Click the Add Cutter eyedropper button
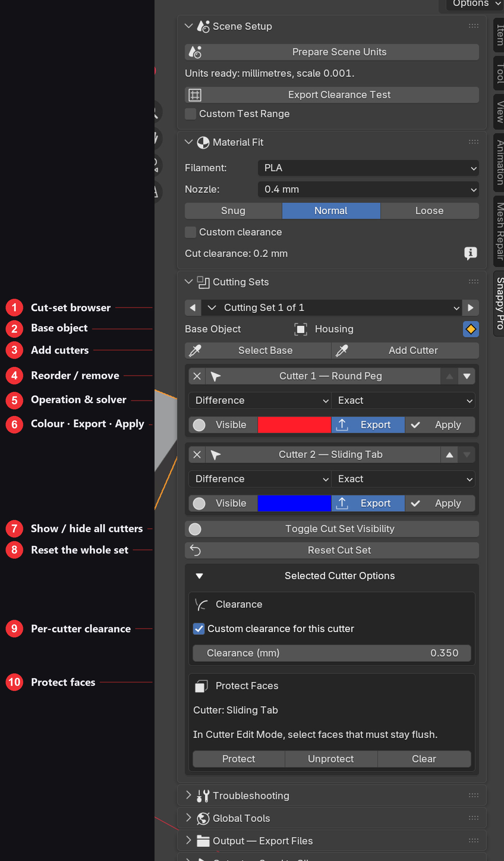This screenshot has width=504, height=861. click(405, 351)
